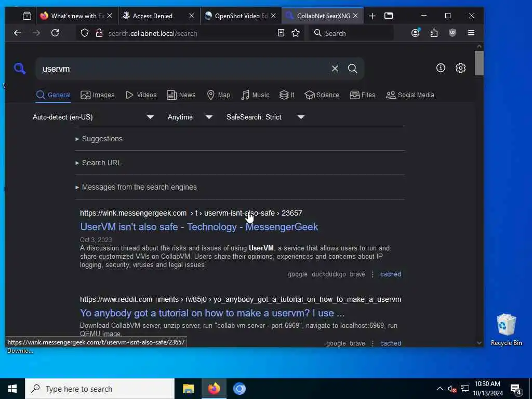Reload the current page
Image resolution: width=532 pixels, height=399 pixels.
coord(55,33)
